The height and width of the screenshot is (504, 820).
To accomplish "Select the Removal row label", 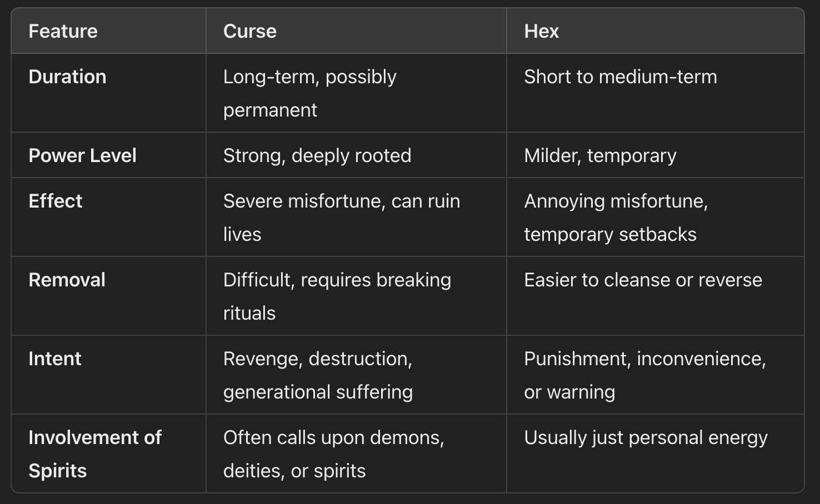I will (x=67, y=280).
